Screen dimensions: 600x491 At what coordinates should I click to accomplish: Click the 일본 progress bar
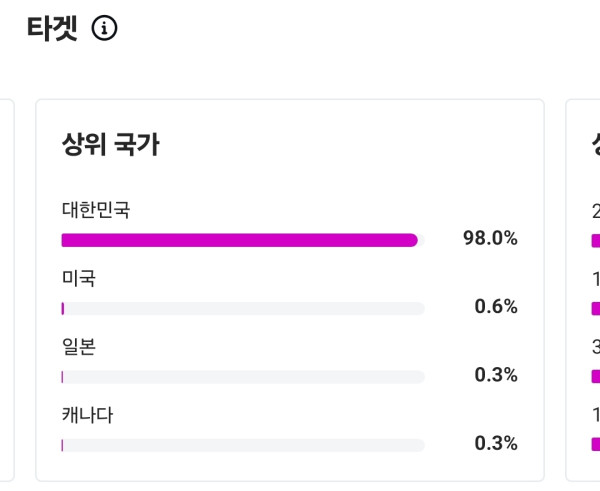tap(242, 377)
